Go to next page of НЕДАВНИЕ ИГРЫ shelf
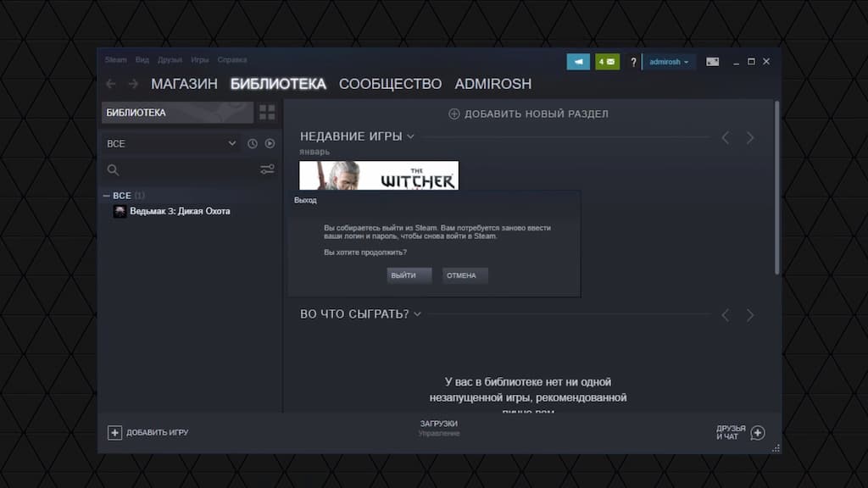This screenshot has height=488, width=868. point(750,138)
